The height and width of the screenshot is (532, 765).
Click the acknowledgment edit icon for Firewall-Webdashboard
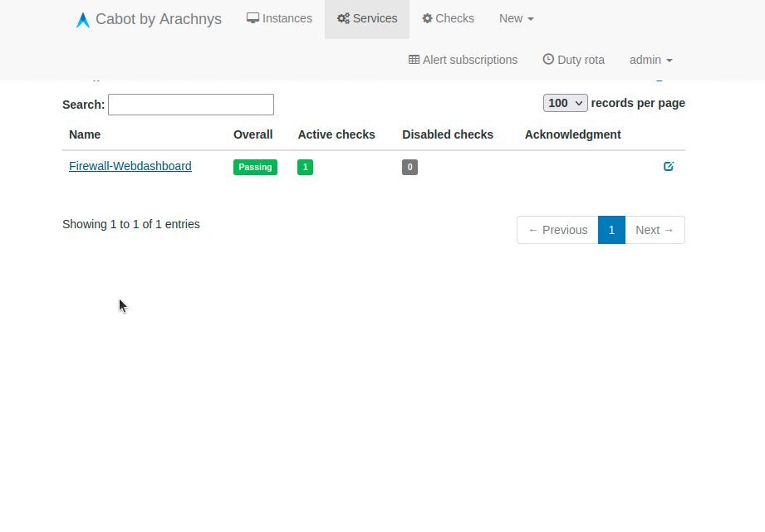point(668,166)
